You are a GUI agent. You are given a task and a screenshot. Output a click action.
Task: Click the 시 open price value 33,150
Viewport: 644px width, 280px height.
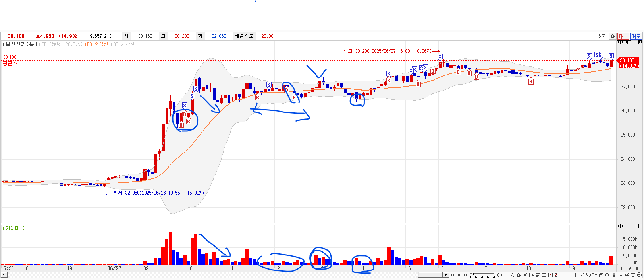(145, 36)
